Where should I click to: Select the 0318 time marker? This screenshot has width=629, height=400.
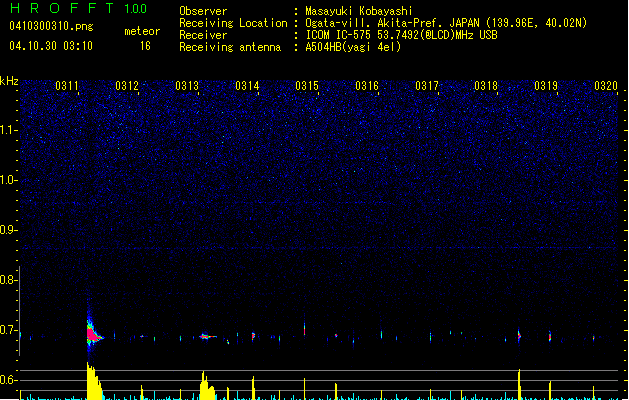point(486,86)
